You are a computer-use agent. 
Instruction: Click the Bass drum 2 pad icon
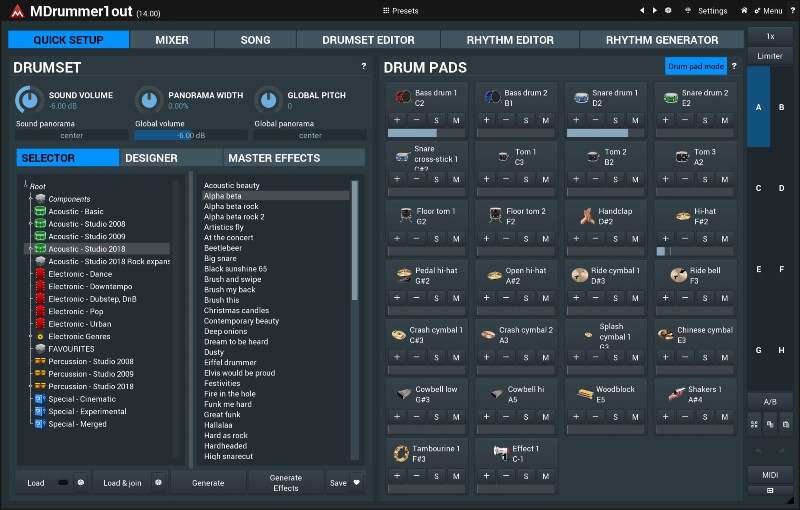tap(492, 97)
